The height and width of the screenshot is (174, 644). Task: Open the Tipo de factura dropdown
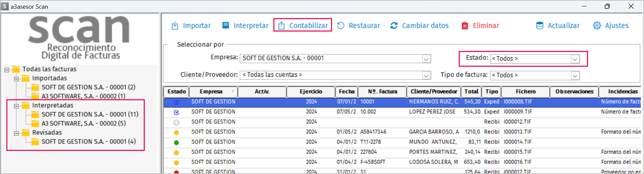click(x=575, y=75)
